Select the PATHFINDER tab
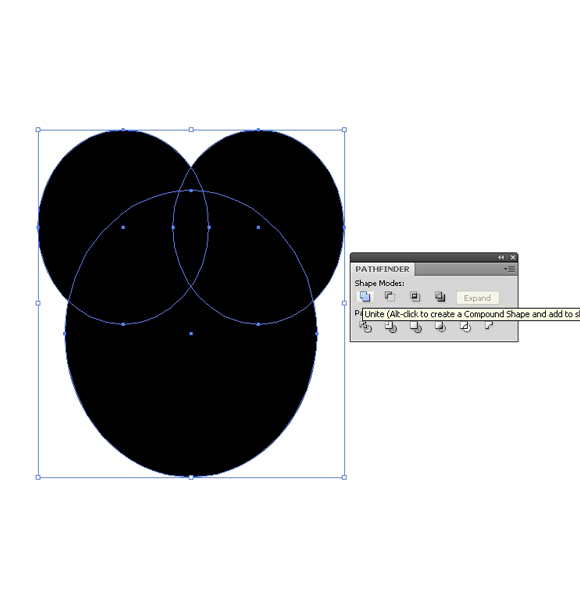This screenshot has height=600, width=580. [382, 269]
